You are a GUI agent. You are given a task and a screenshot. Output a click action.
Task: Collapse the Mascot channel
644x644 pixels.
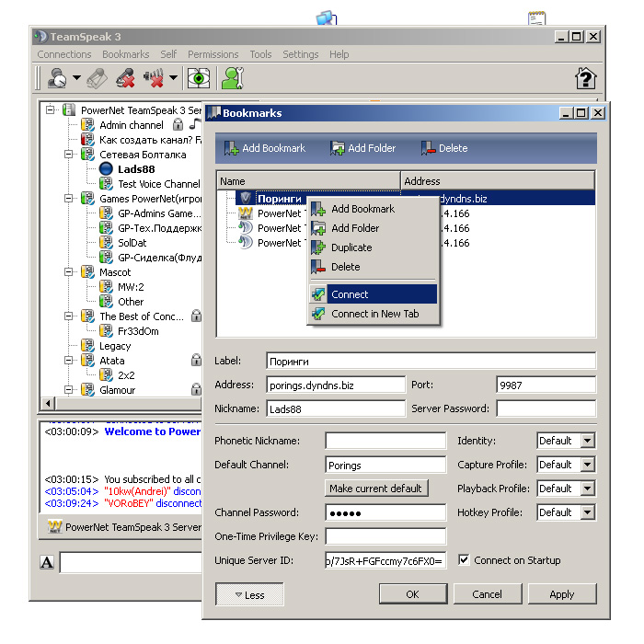[x=69, y=272]
